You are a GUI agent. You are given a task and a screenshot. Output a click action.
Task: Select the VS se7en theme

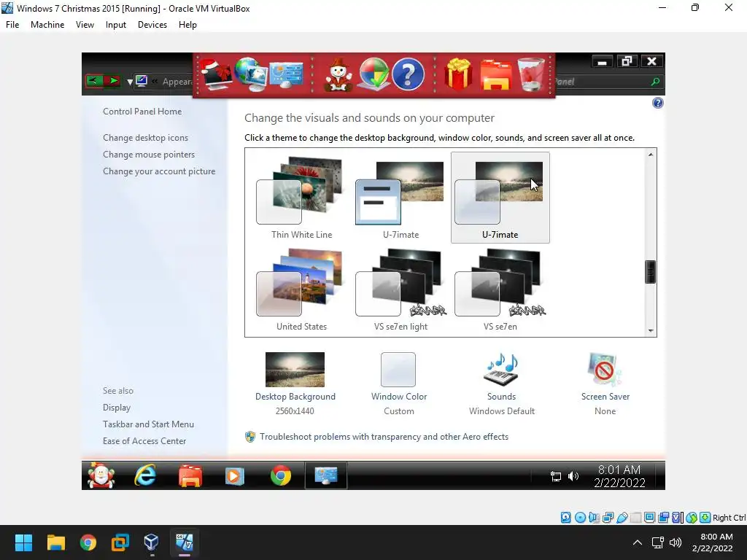click(500, 290)
